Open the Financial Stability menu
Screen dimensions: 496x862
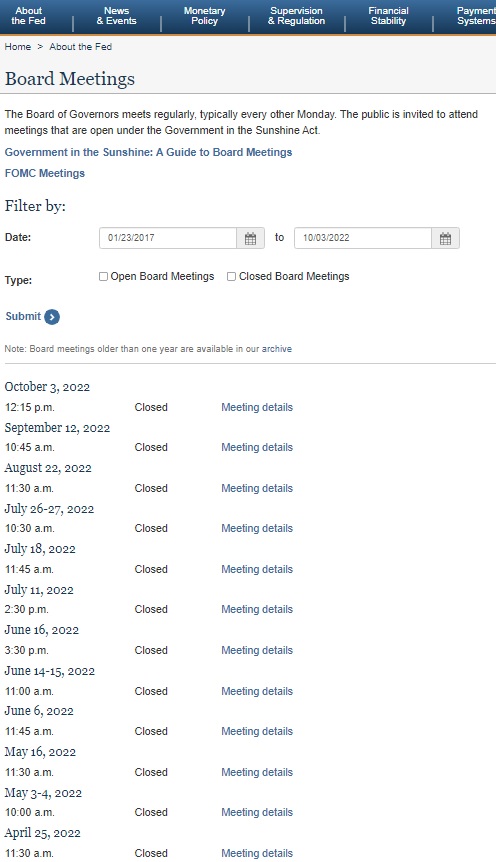[x=388, y=16]
